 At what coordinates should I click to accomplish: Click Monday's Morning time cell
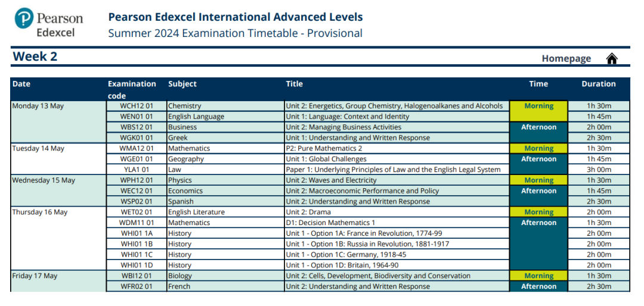coord(539,111)
